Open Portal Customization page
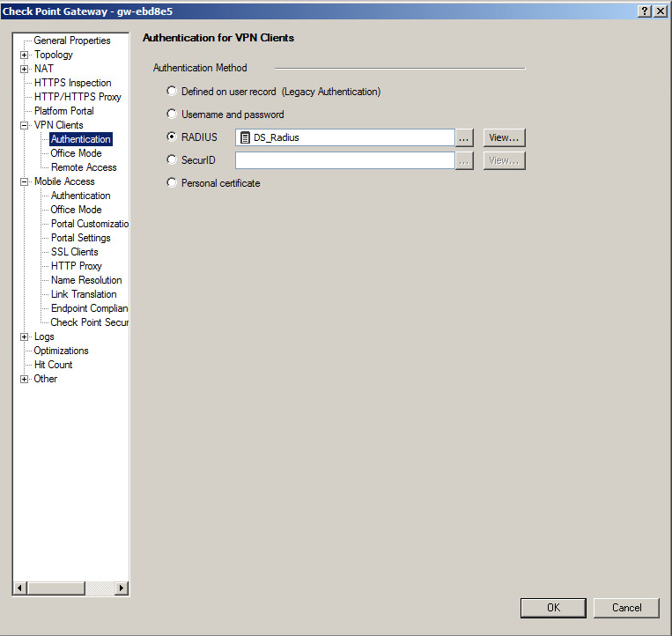Viewport: 672px width, 636px height. (90, 224)
